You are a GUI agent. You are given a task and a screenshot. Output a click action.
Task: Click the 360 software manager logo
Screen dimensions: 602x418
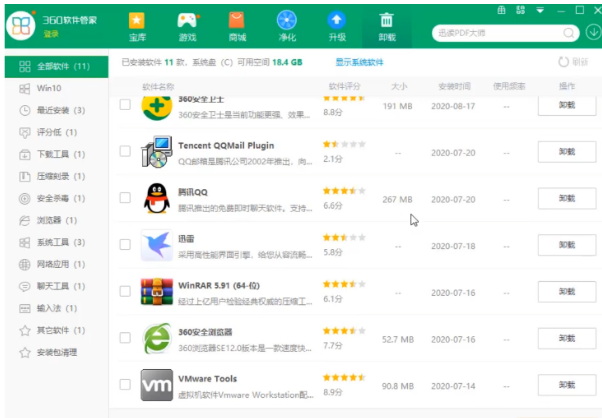[20, 26]
